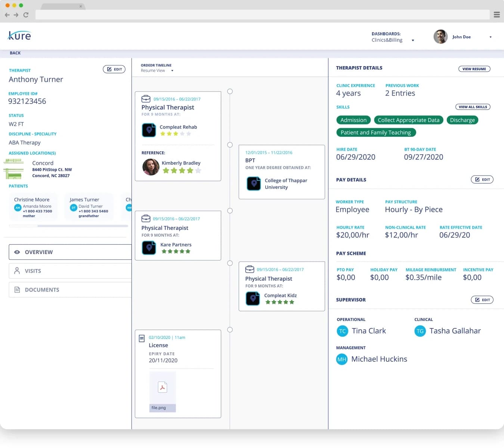Select the Overview tab
The width and height of the screenshot is (504, 448).
coord(70,252)
